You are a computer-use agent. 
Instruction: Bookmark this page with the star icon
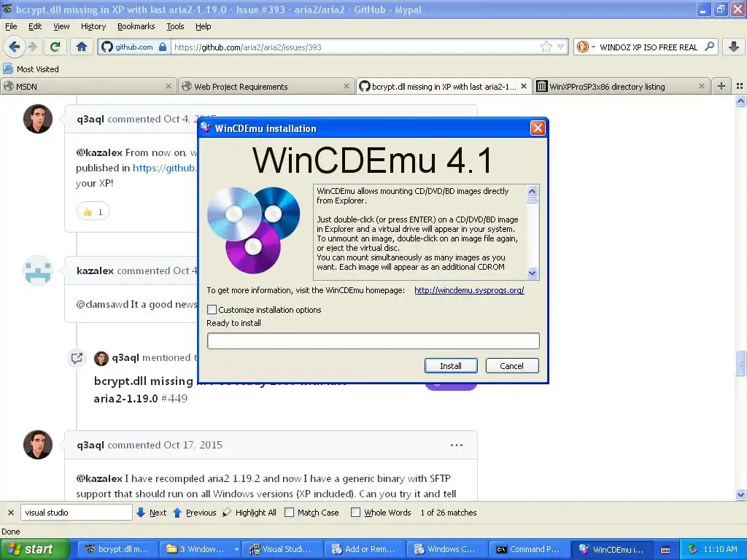(546, 47)
